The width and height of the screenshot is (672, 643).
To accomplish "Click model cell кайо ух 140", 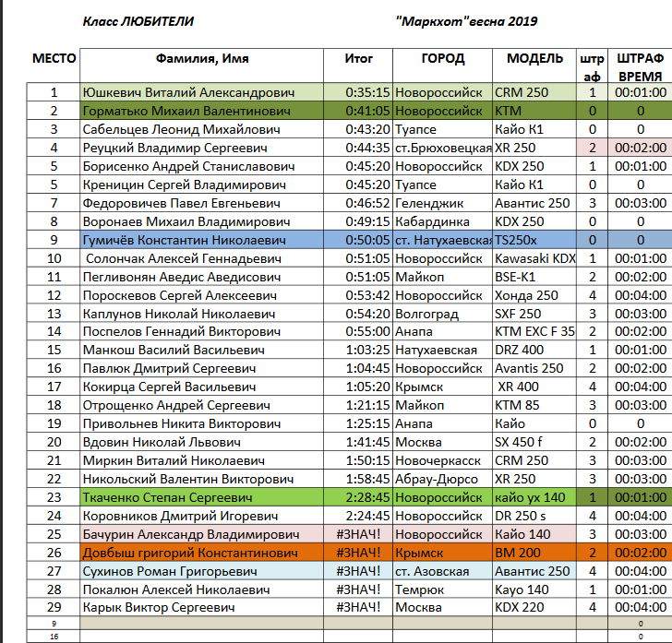I will [534, 497].
